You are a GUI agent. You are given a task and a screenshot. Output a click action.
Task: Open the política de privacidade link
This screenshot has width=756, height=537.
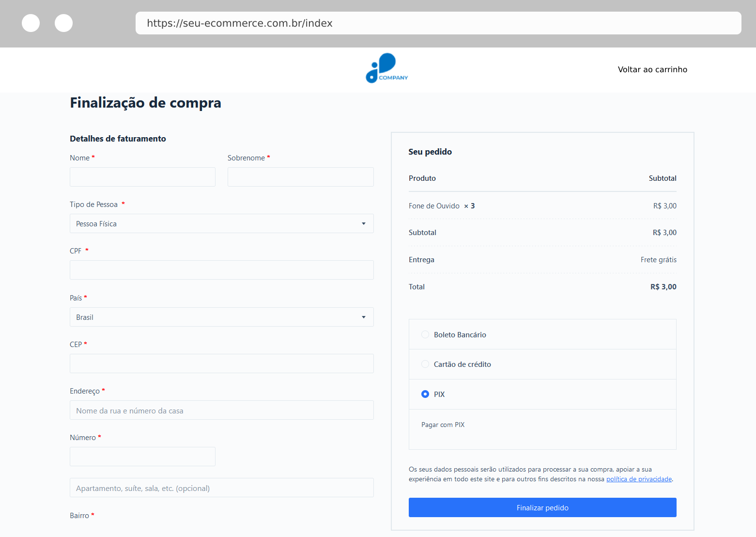coord(638,479)
